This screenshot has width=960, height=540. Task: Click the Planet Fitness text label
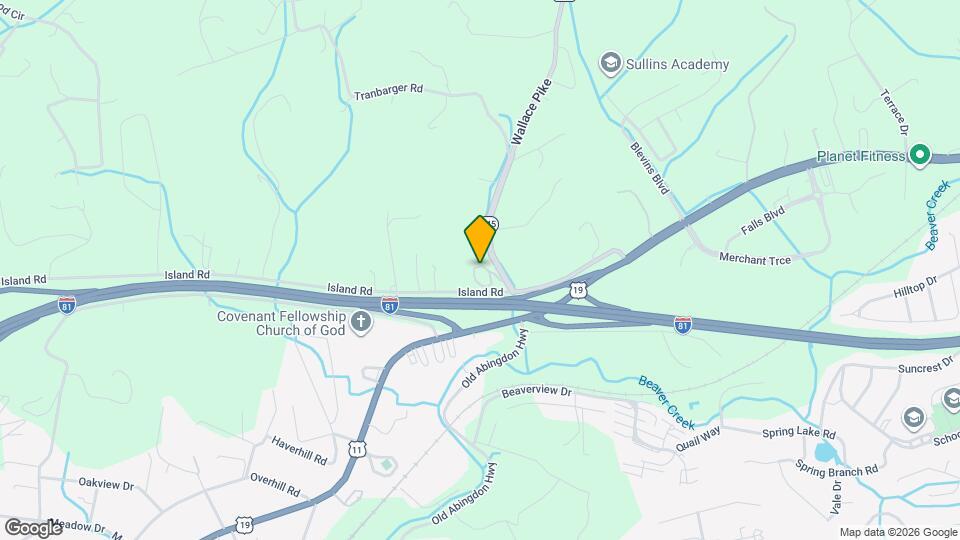[861, 156]
